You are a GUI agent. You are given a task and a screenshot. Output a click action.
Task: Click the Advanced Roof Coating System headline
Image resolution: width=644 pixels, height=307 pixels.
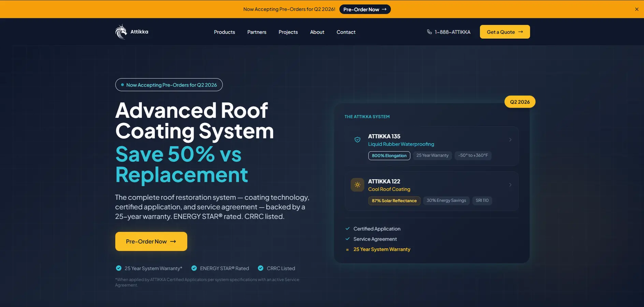click(x=194, y=121)
